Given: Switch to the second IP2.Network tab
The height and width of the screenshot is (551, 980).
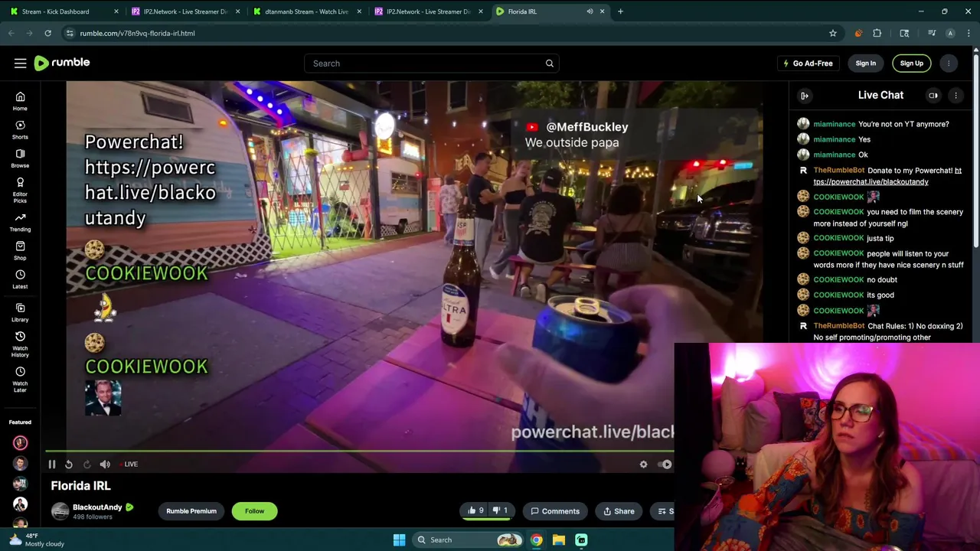Looking at the screenshot, I should click(428, 11).
